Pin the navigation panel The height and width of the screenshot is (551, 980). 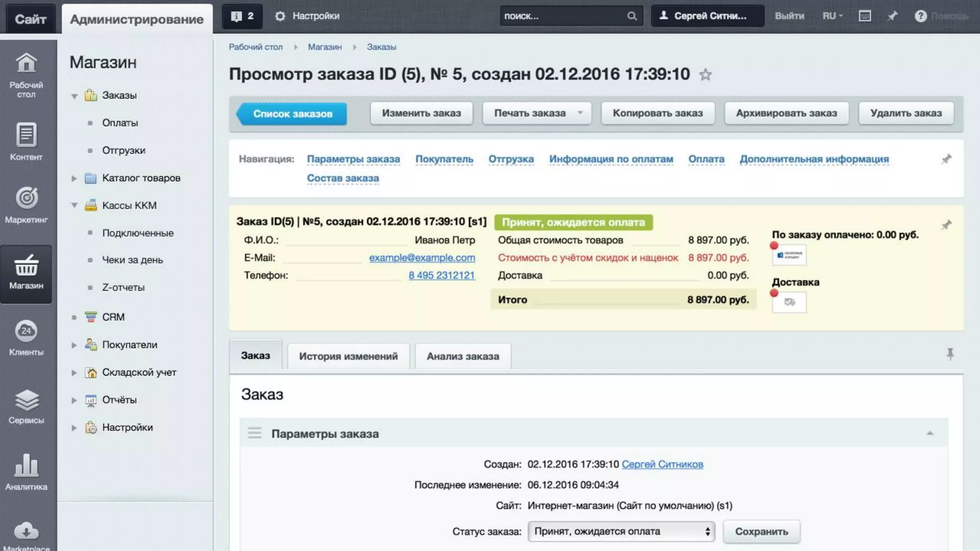(946, 159)
